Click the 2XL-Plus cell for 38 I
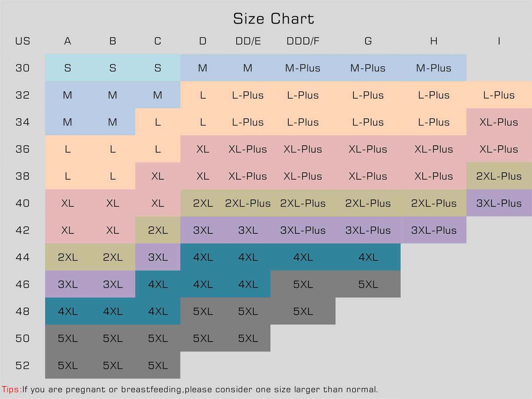Image resolution: width=532 pixels, height=399 pixels. tap(499, 176)
